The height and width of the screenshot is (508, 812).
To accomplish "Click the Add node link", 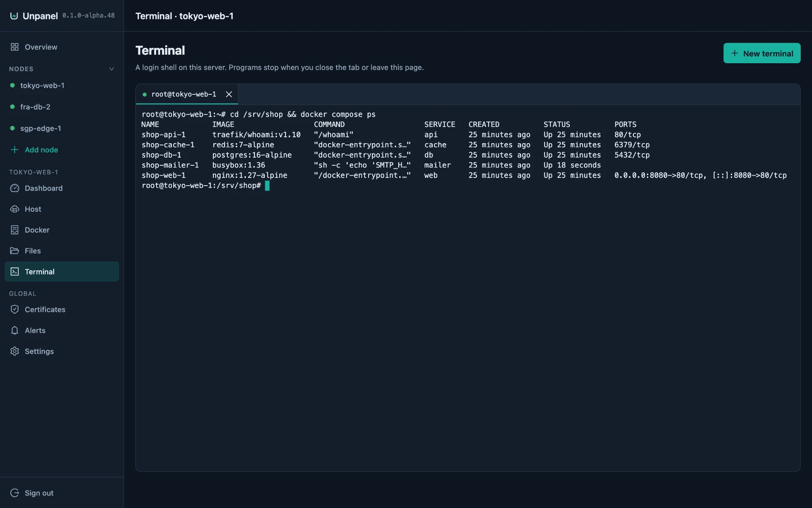I will [x=41, y=149].
